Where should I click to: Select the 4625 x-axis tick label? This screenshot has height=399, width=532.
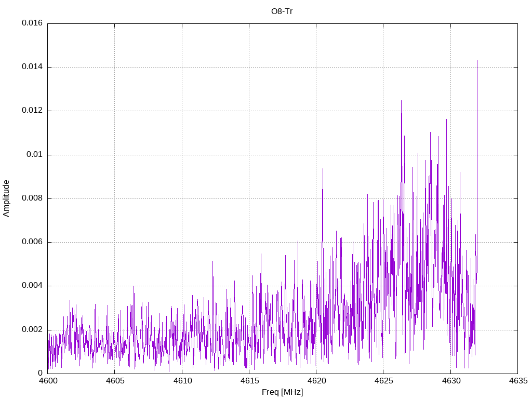pos(383,381)
